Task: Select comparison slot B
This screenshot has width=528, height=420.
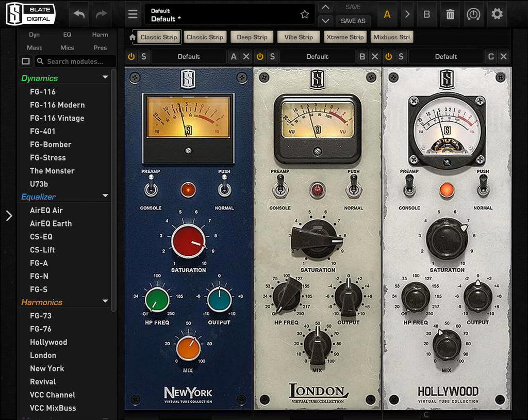Action: click(x=426, y=14)
